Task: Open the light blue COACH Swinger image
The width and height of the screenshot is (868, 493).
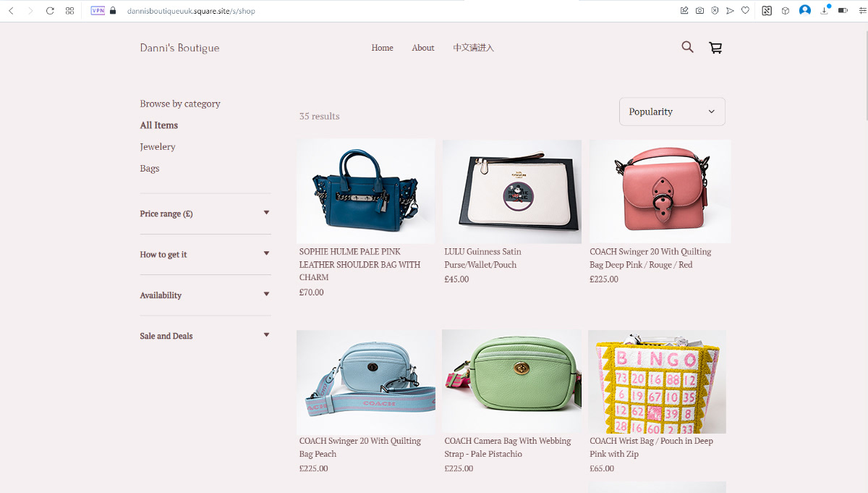Action: (x=366, y=382)
